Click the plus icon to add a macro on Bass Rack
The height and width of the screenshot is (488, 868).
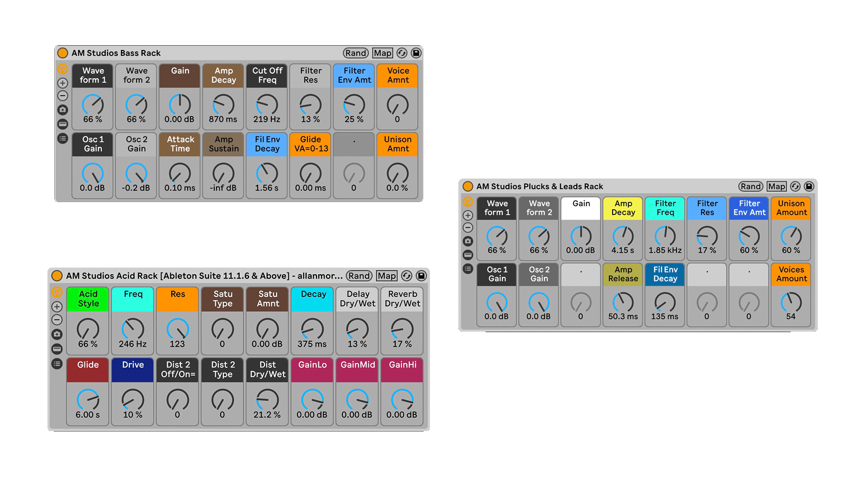click(x=63, y=84)
